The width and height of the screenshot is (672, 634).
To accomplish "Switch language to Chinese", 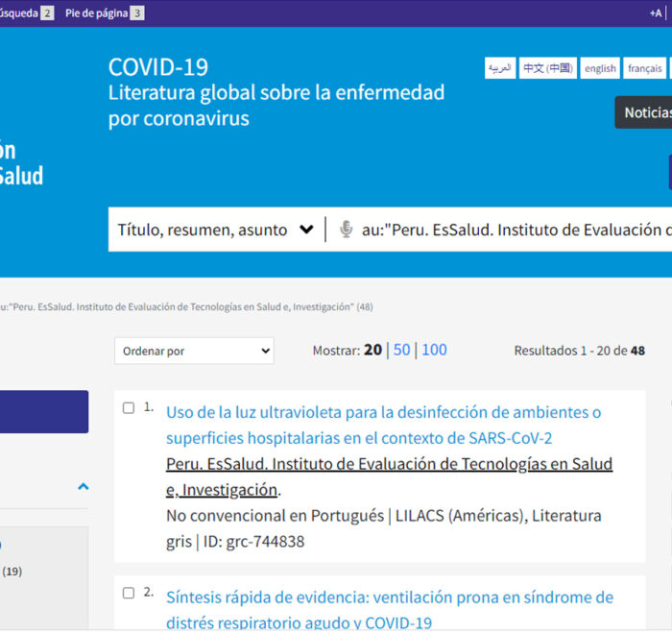I will pos(548,68).
